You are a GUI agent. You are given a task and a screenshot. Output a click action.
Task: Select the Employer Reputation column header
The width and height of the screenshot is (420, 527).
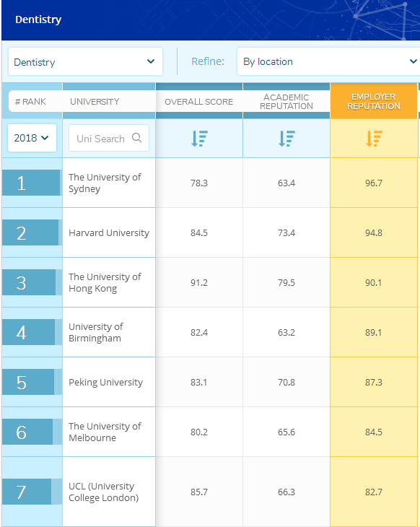point(374,101)
